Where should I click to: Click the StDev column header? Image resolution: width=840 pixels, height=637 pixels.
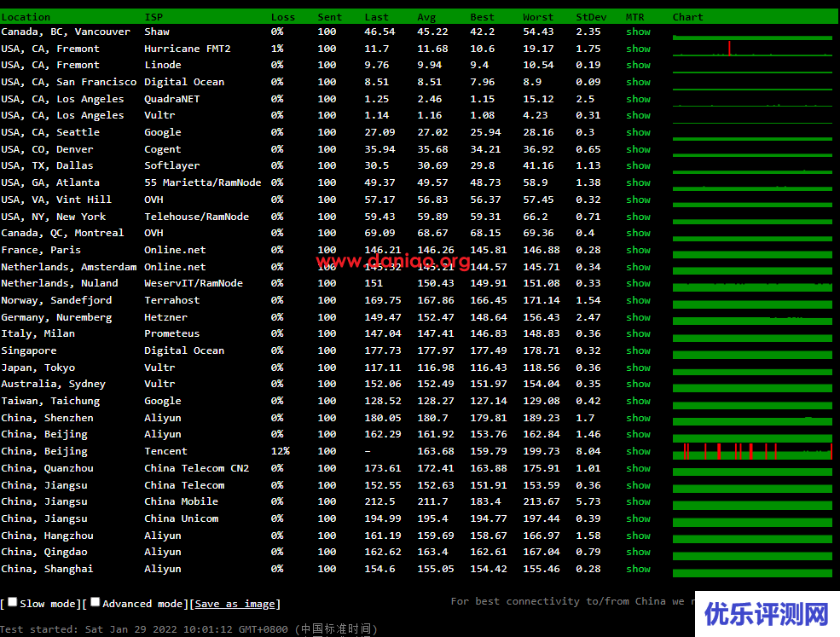coord(591,17)
